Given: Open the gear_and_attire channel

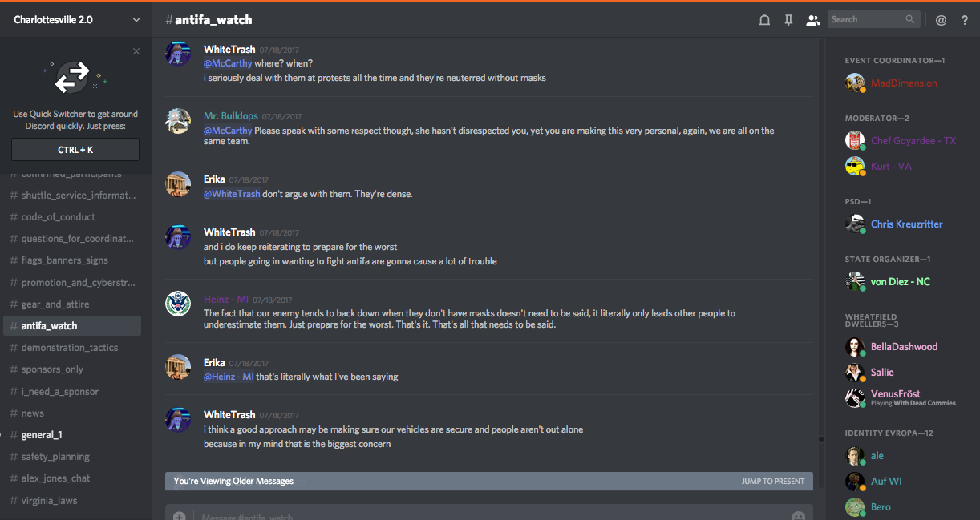Looking at the screenshot, I should 55,304.
